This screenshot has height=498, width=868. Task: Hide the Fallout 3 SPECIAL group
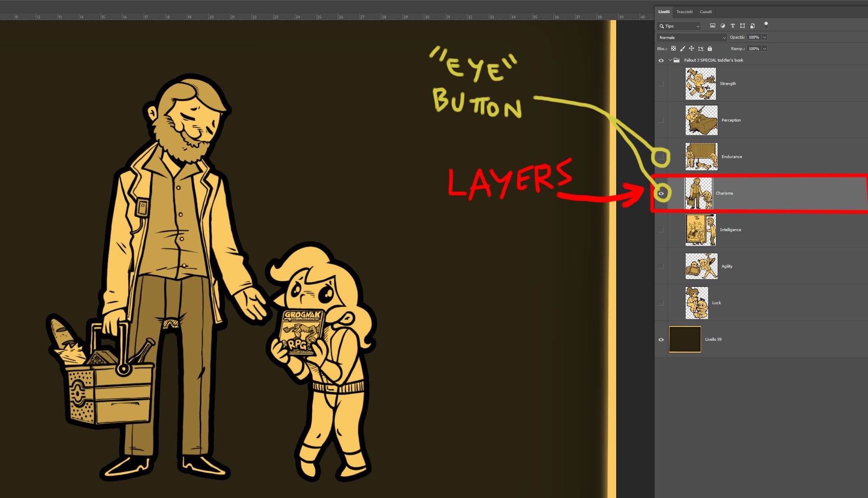(661, 60)
